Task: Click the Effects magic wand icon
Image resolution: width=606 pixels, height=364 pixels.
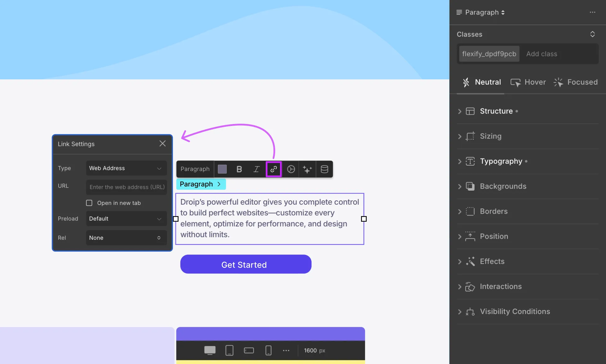Action: tap(470, 261)
